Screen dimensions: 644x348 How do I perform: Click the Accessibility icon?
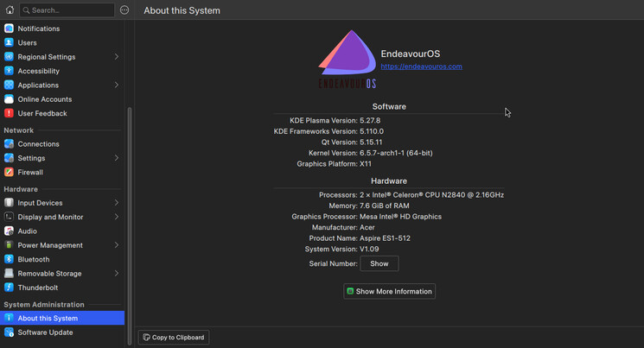9,71
